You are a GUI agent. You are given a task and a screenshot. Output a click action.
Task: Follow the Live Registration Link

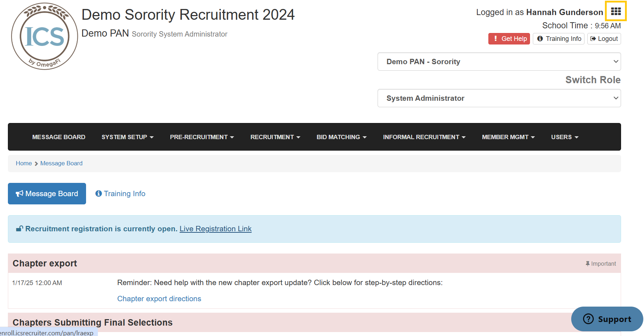pyautogui.click(x=216, y=229)
